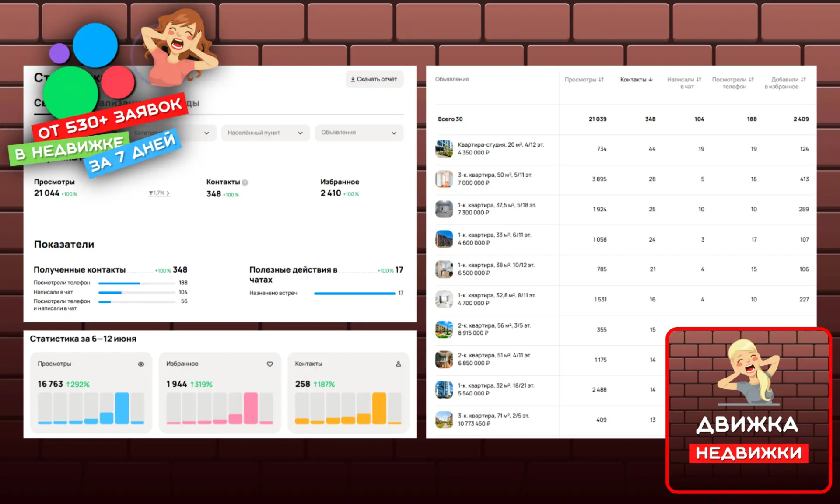The width and height of the screenshot is (840, 504).
Task: Open the 1,7% conversion funnel link
Action: pos(159,193)
